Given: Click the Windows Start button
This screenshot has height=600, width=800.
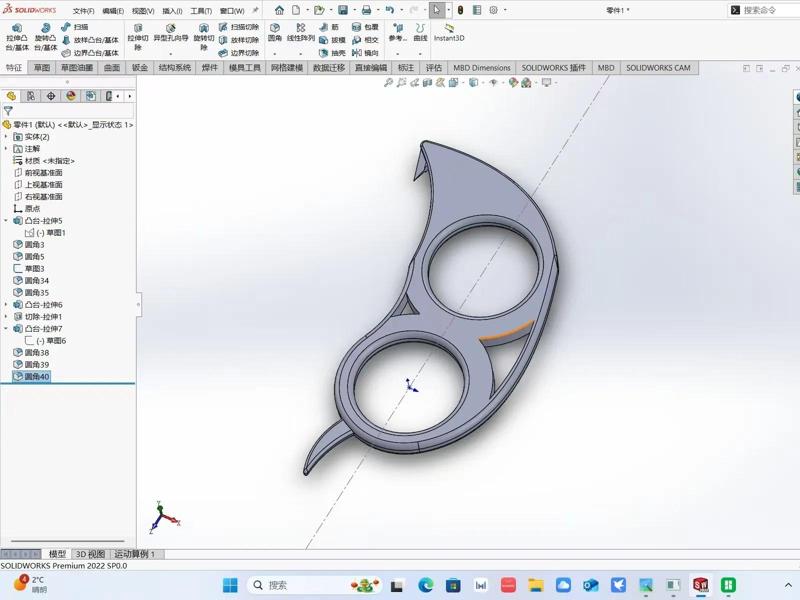Looking at the screenshot, I should [230, 585].
